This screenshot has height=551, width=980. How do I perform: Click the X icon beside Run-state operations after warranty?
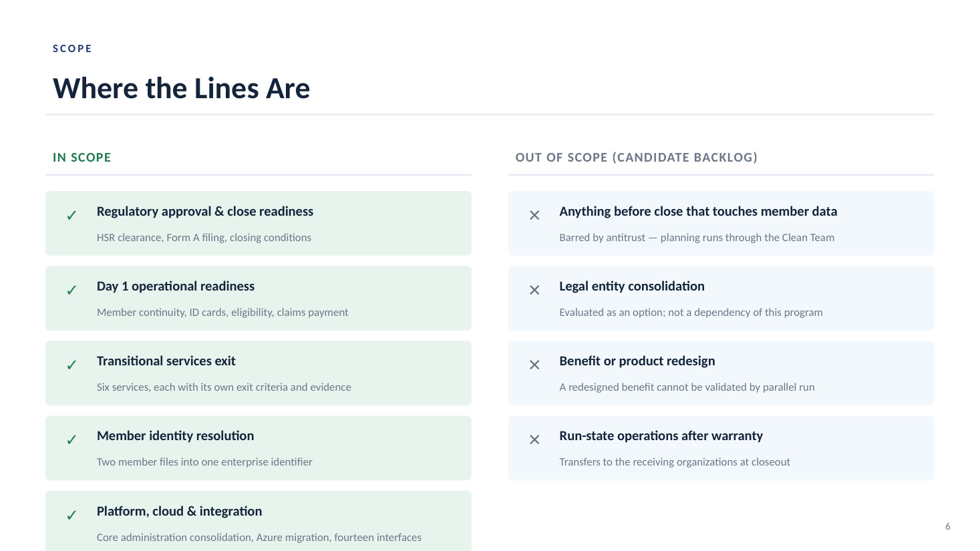[534, 439]
